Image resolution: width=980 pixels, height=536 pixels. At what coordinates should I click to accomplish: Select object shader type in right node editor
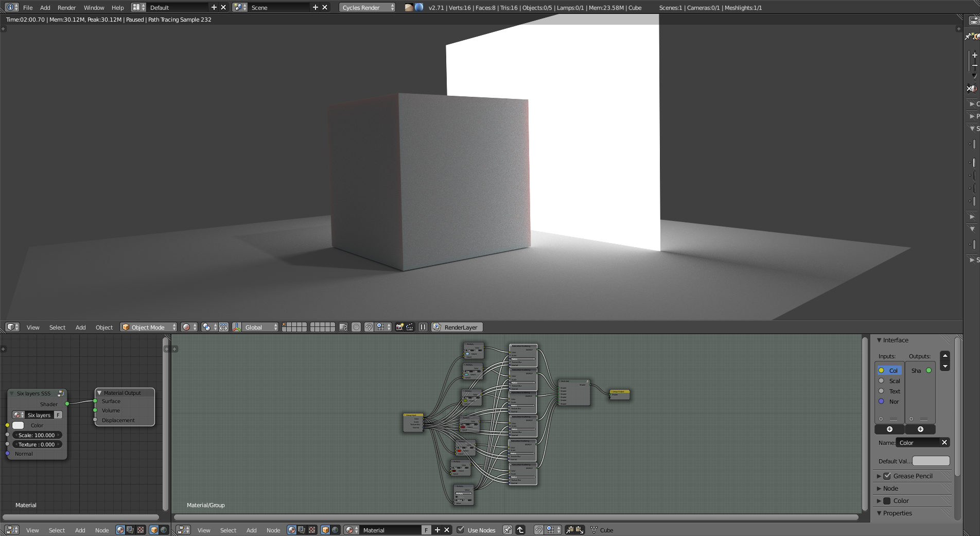[325, 530]
